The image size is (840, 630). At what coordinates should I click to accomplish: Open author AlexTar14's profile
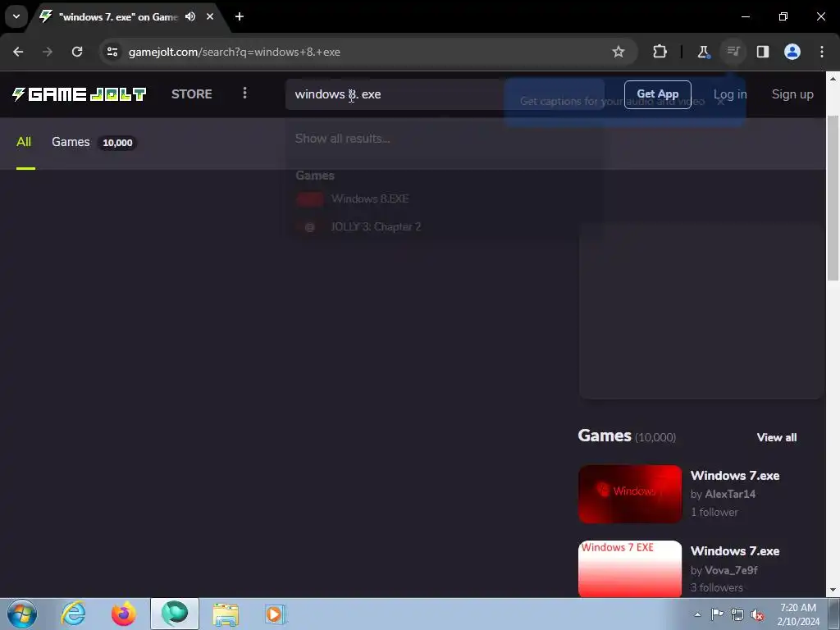tap(730, 494)
